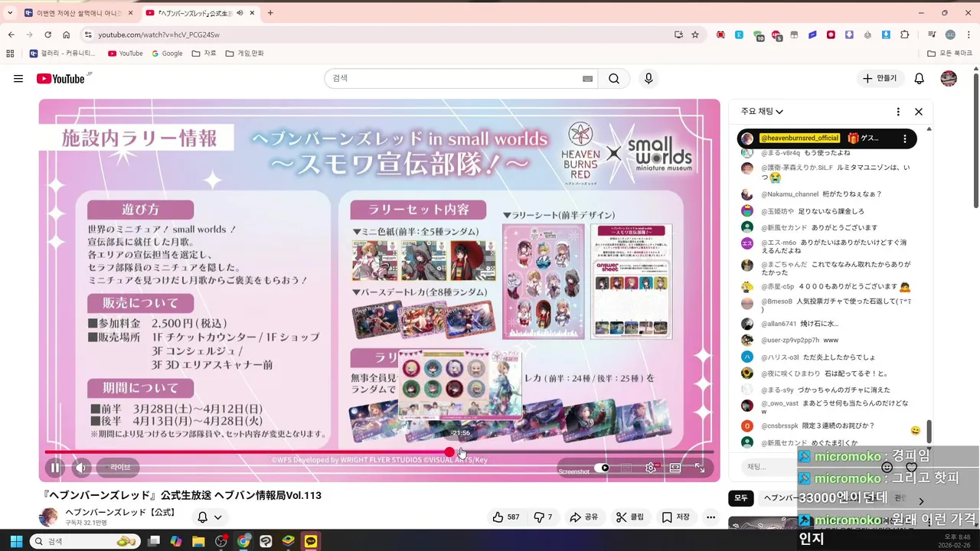Dislike the video with thumbs-down 7
The height and width of the screenshot is (551, 980).
(x=543, y=517)
